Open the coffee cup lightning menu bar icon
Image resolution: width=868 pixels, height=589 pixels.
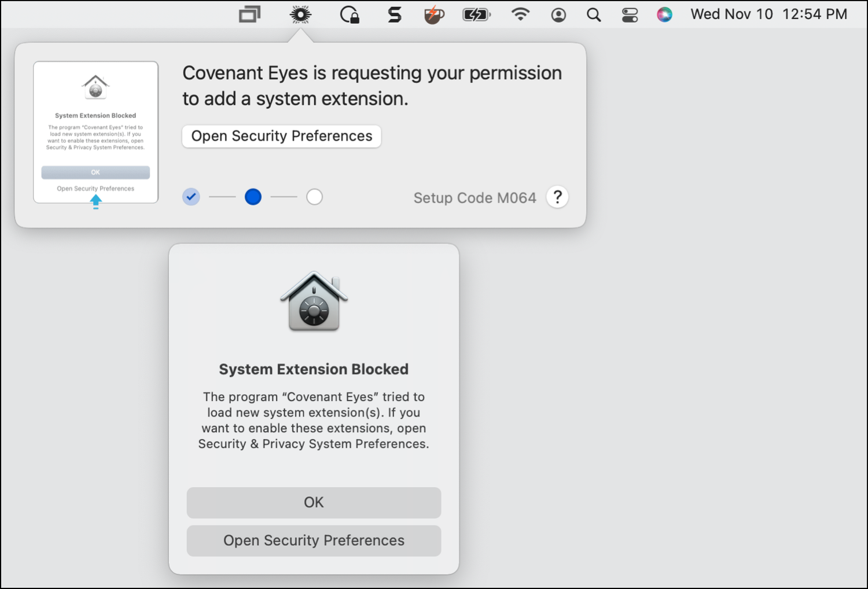coord(434,14)
